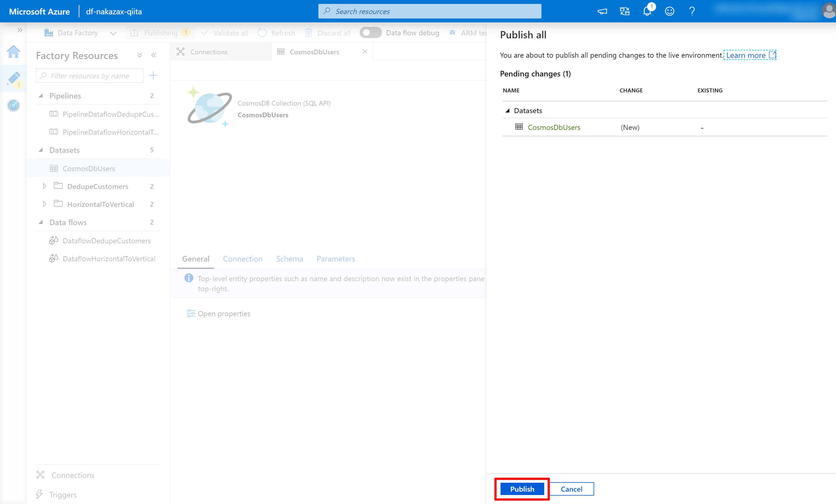Click the (New) change cell

(x=630, y=127)
